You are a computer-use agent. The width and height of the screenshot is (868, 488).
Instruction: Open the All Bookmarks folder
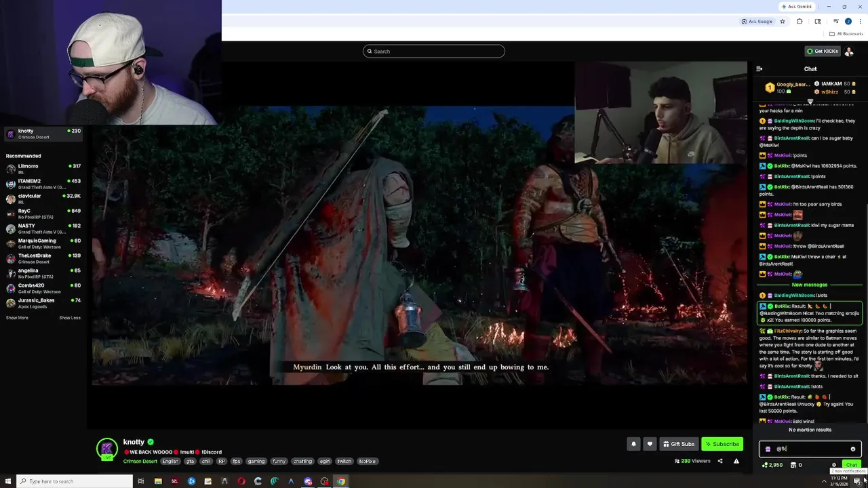(x=846, y=34)
